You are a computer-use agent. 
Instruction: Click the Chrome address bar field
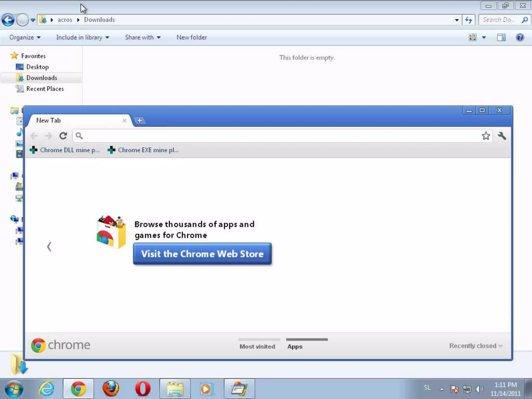pos(281,136)
